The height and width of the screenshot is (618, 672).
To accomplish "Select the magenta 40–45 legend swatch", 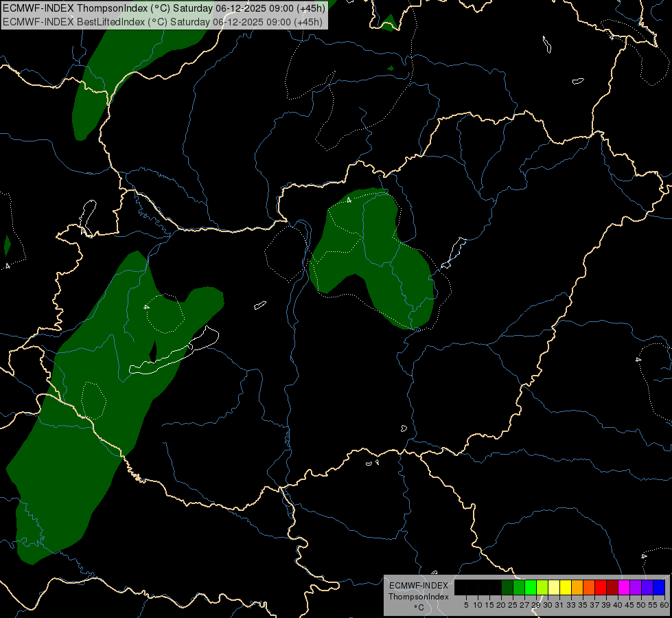I will click(x=624, y=587).
